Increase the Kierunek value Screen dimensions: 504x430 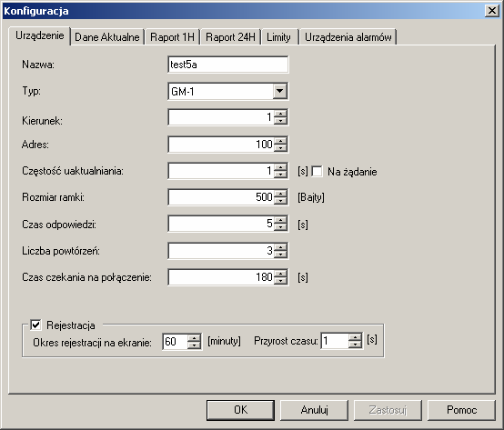point(280,114)
